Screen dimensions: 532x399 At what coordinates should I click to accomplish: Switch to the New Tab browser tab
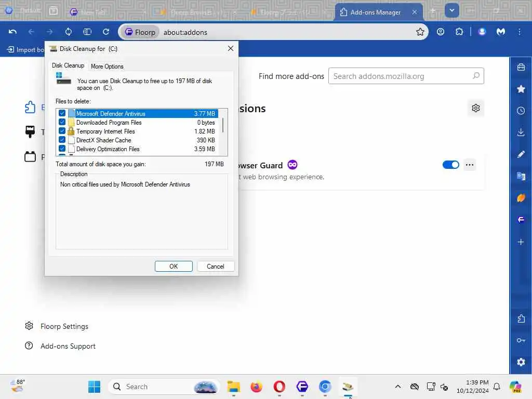click(92, 12)
